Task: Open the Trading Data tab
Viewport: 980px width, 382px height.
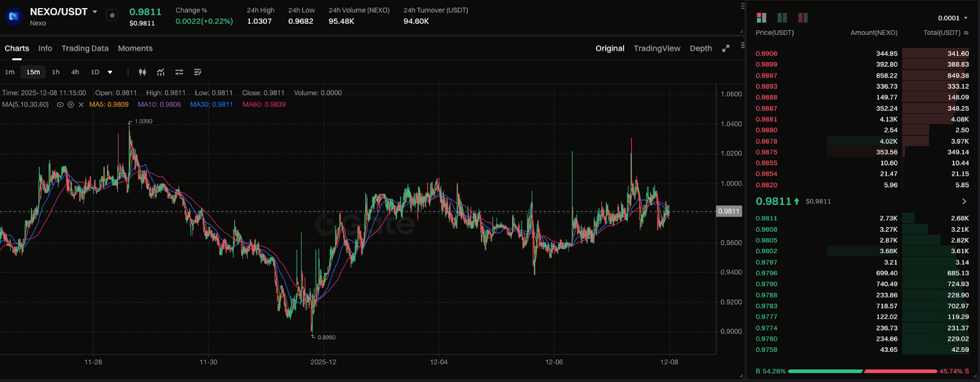Action: point(85,48)
